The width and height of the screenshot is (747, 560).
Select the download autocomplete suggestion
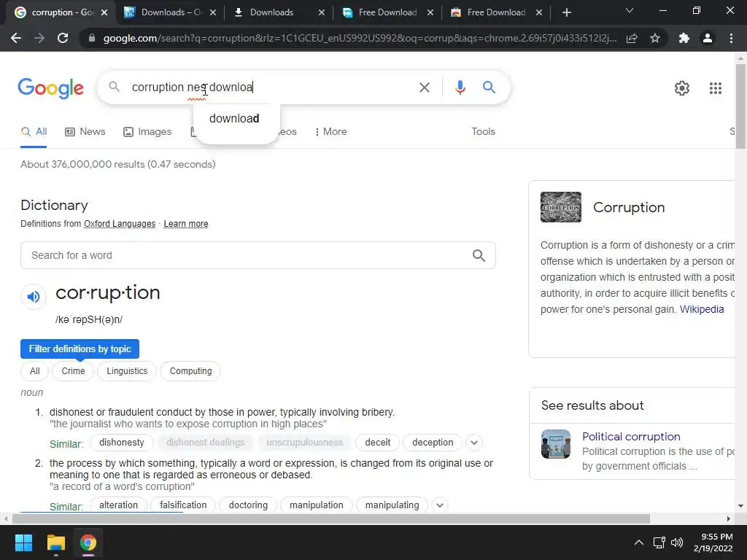pos(234,119)
